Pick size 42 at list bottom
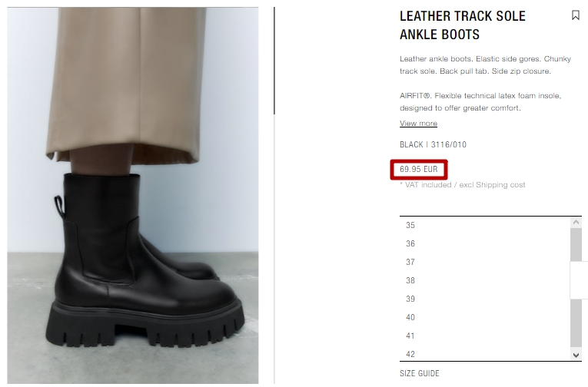 (485, 353)
